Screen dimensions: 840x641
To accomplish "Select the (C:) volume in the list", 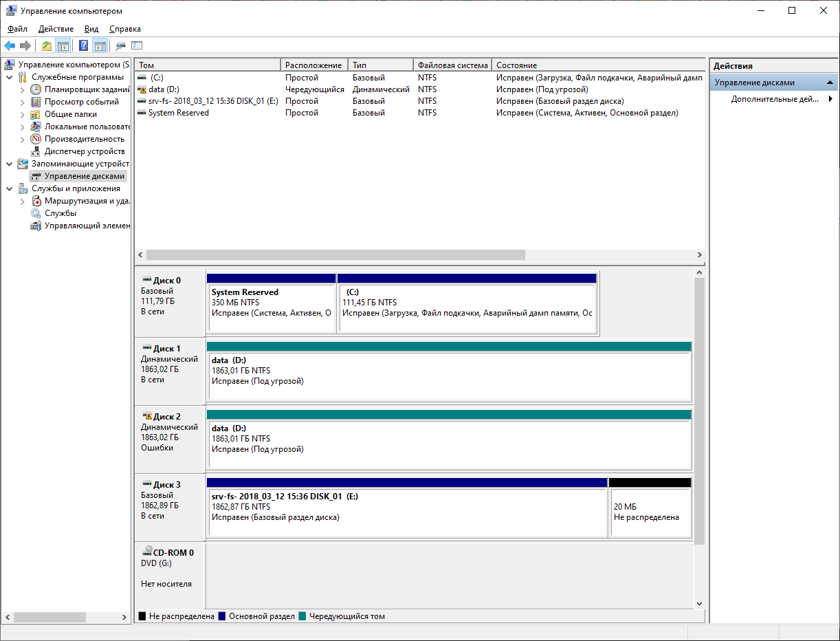I will tap(420, 78).
